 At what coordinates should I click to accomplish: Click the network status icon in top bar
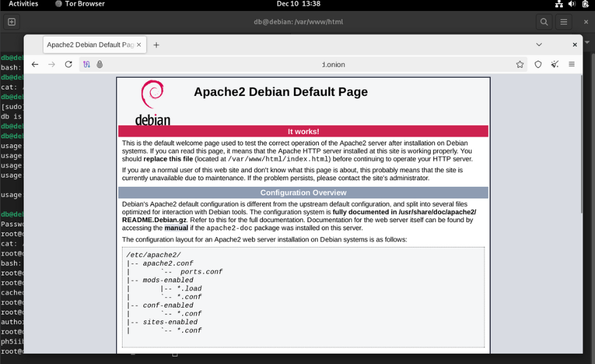(559, 4)
